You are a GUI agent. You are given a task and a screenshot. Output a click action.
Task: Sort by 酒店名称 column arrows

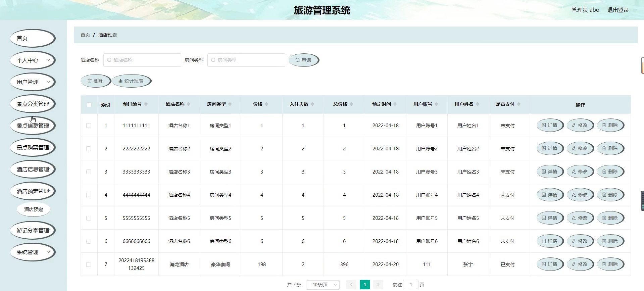tap(189, 104)
